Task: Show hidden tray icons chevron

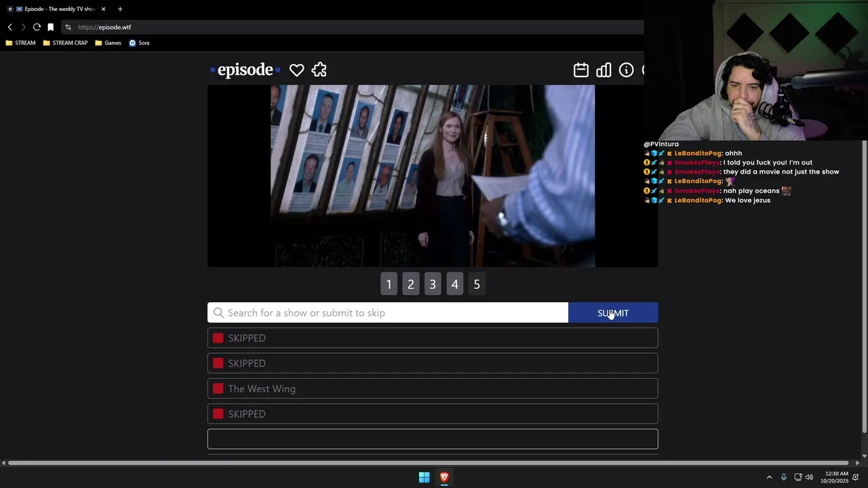Action: pyautogui.click(x=769, y=477)
